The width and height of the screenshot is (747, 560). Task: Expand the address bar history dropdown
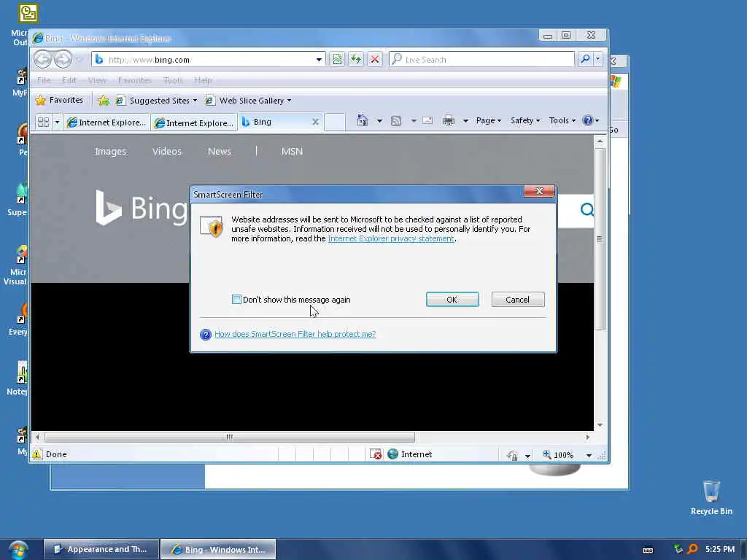319,60
